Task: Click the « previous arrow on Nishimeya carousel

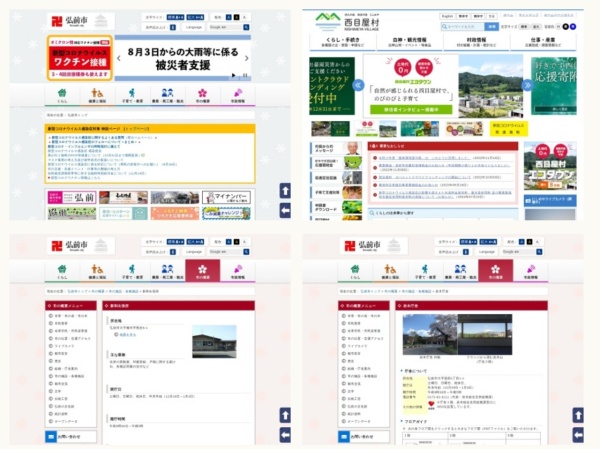Action: (359, 85)
